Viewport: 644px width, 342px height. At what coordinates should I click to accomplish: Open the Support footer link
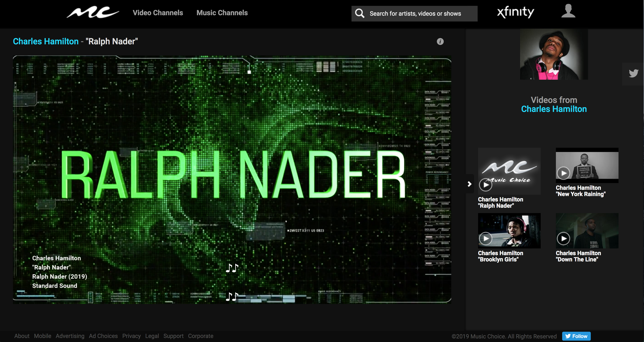coord(173,336)
